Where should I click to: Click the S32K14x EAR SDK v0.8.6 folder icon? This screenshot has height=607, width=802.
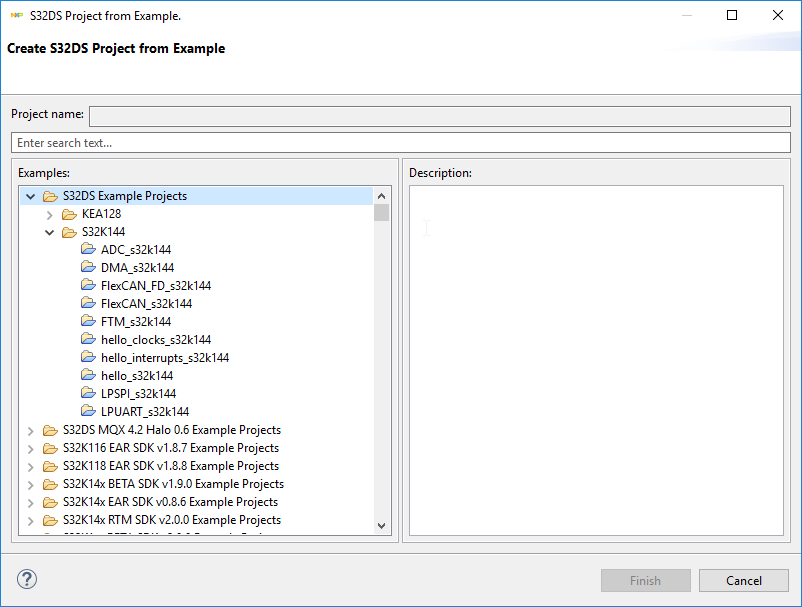point(50,502)
